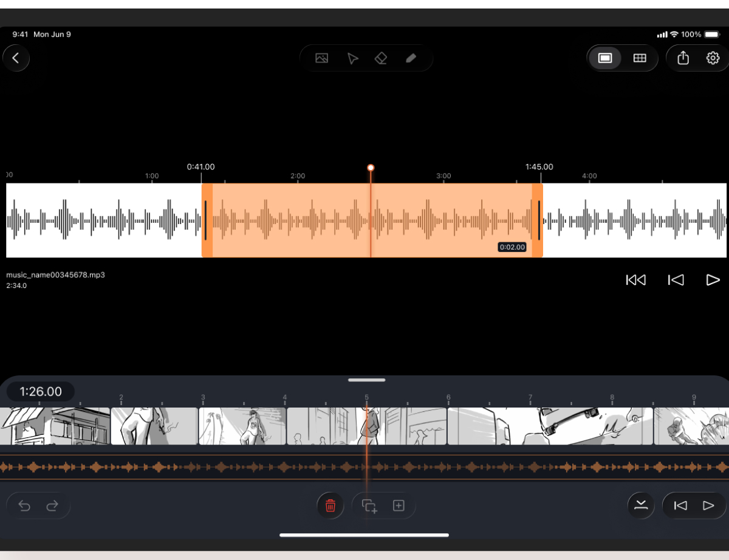Play the audio clip preview
The image size is (729, 560).
(x=713, y=279)
